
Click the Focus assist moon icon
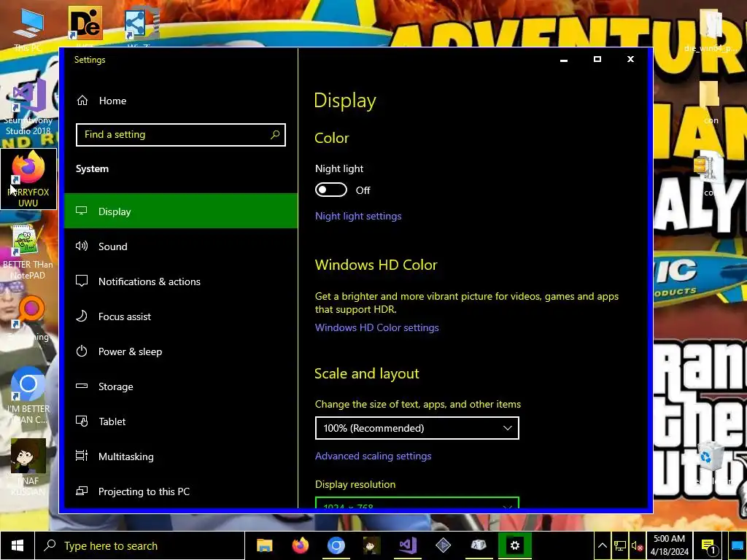pos(82,316)
